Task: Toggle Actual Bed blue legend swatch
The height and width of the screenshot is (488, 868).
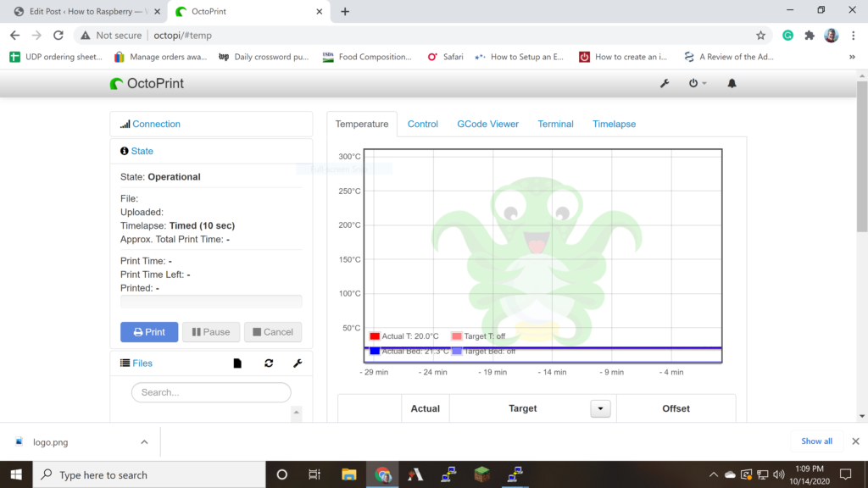Action: (375, 352)
